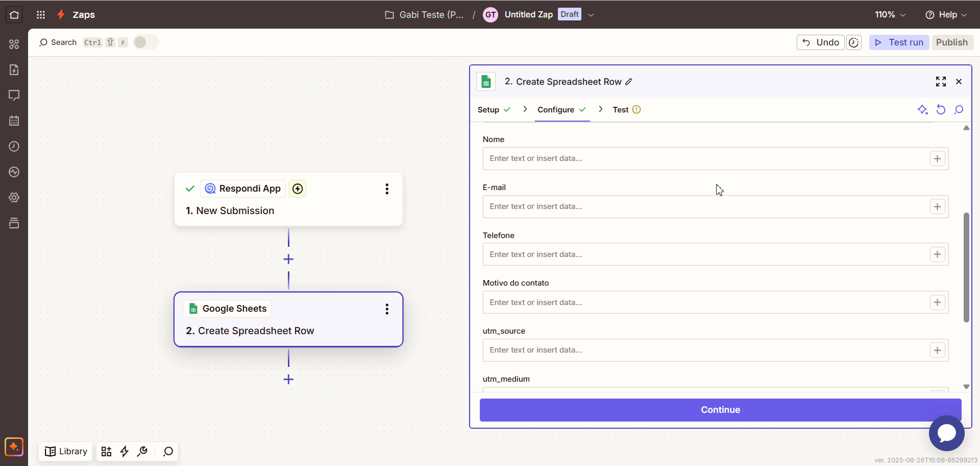Viewport: 980px width, 466px height.
Task: Click the lightning bolt tool in bottom toolbar
Action: 124,452
